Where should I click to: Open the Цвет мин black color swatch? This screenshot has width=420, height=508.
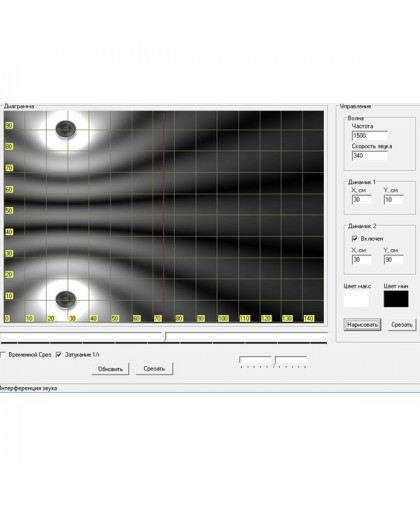coord(396,299)
